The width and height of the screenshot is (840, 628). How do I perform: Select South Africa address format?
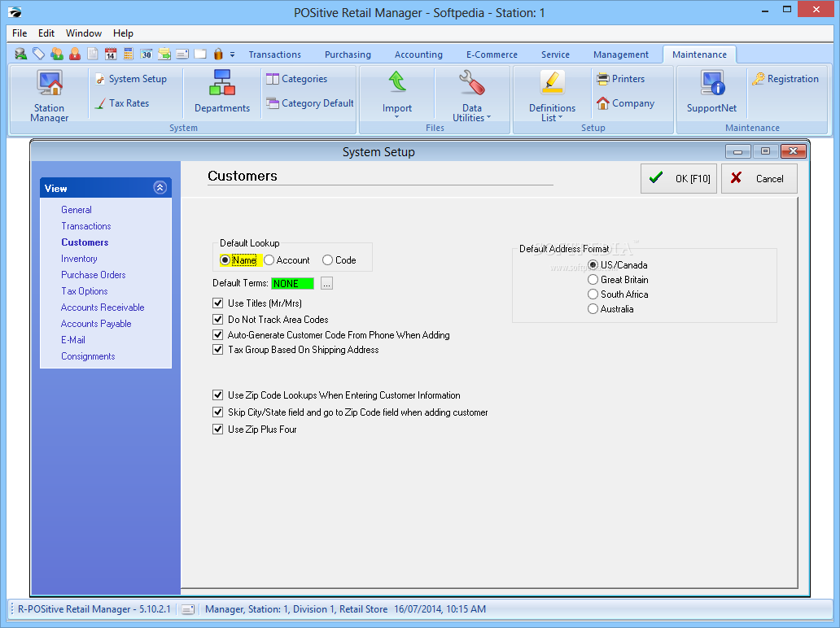click(593, 294)
